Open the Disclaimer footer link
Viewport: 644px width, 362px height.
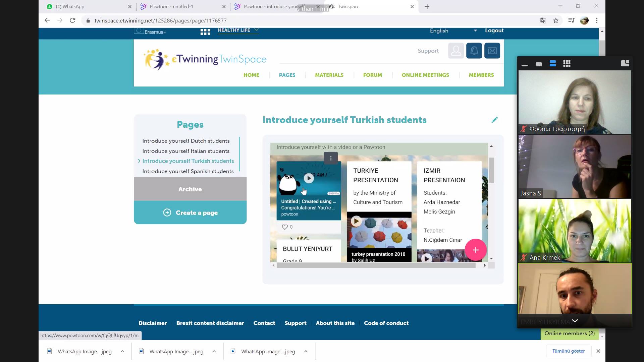[153, 323]
